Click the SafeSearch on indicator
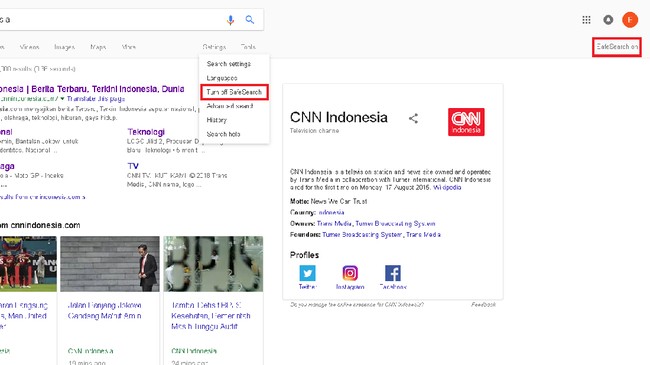Screen dimensions: 650x365 point(617,47)
